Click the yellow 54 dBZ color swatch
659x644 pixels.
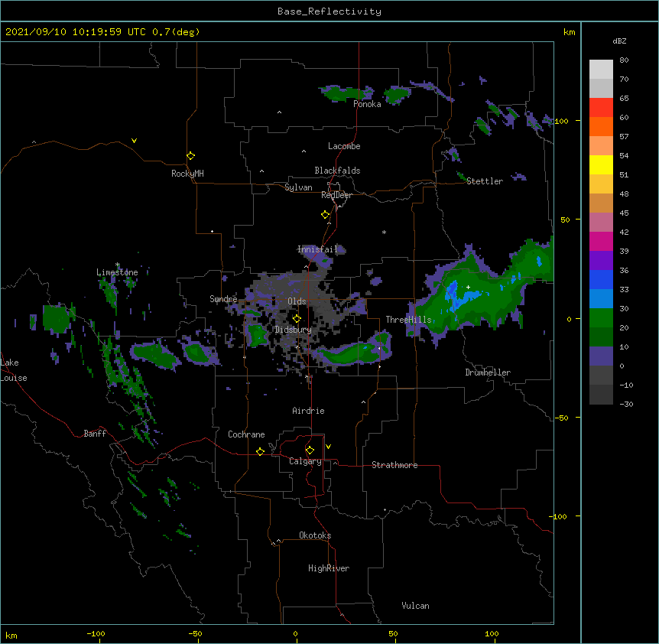(601, 164)
